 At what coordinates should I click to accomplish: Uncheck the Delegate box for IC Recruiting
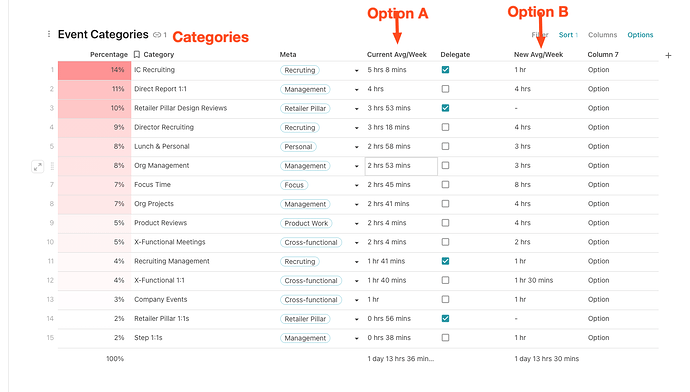coord(445,70)
